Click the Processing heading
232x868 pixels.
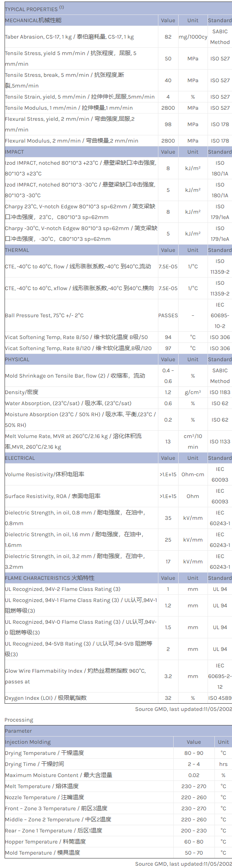click(x=19, y=720)
